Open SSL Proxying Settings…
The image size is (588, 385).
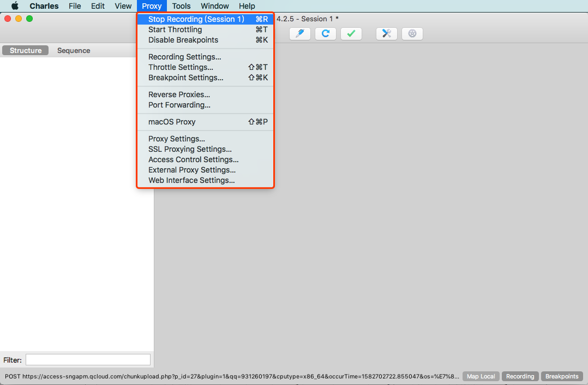(x=205, y=149)
